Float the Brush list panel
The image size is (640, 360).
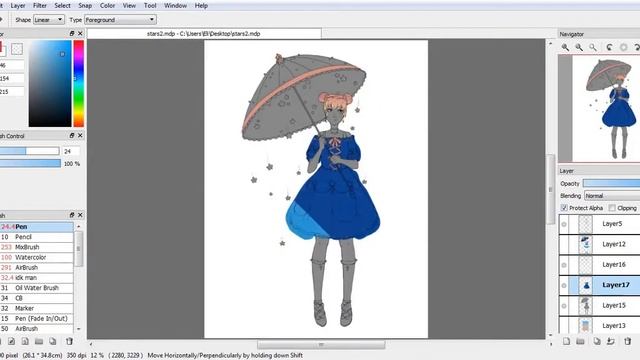pos(72,215)
